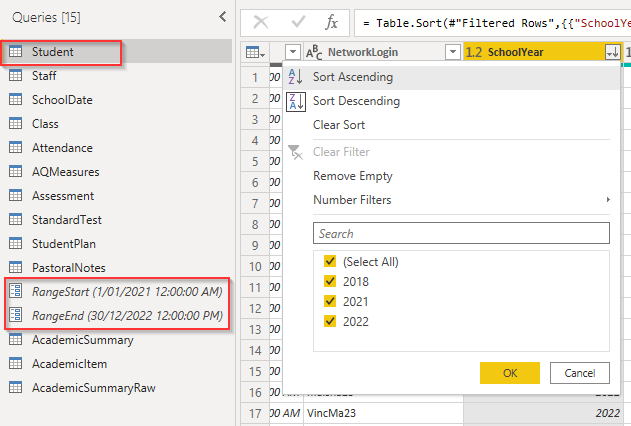Click the Search field in the filter menu
This screenshot has width=631, height=426.
(x=461, y=233)
